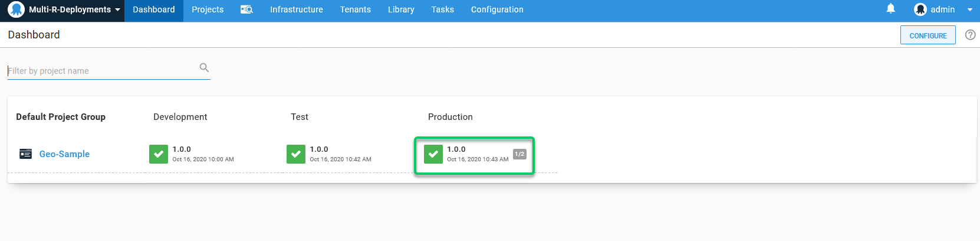Switch to the Library tab
980x241 pixels.
[401, 10]
